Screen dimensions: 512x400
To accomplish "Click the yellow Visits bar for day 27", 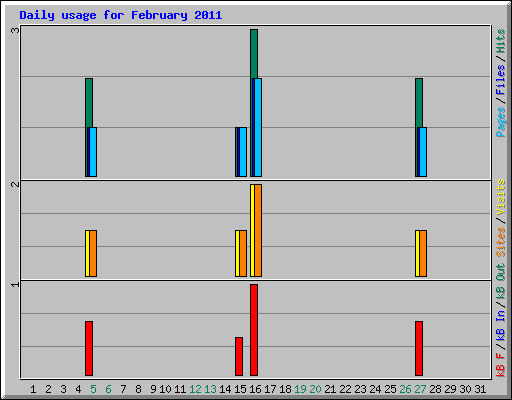I will [417, 253].
